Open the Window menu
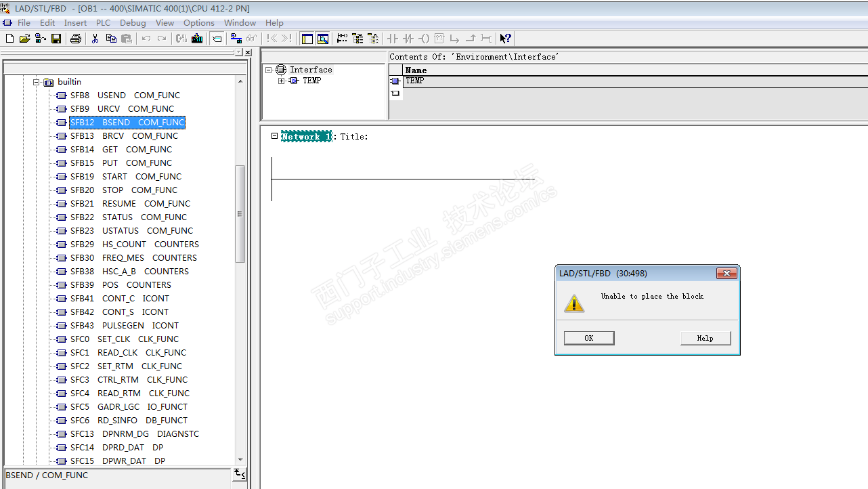 coord(240,23)
